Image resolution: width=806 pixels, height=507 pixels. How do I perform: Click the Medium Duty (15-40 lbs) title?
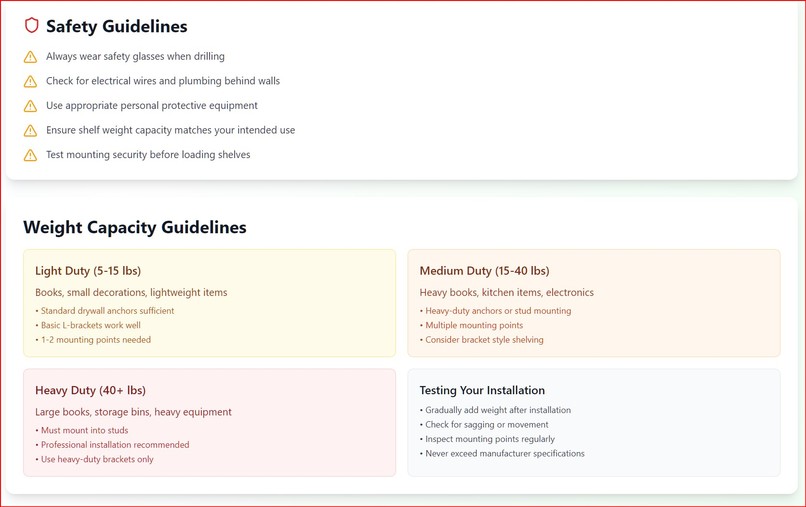tap(484, 271)
